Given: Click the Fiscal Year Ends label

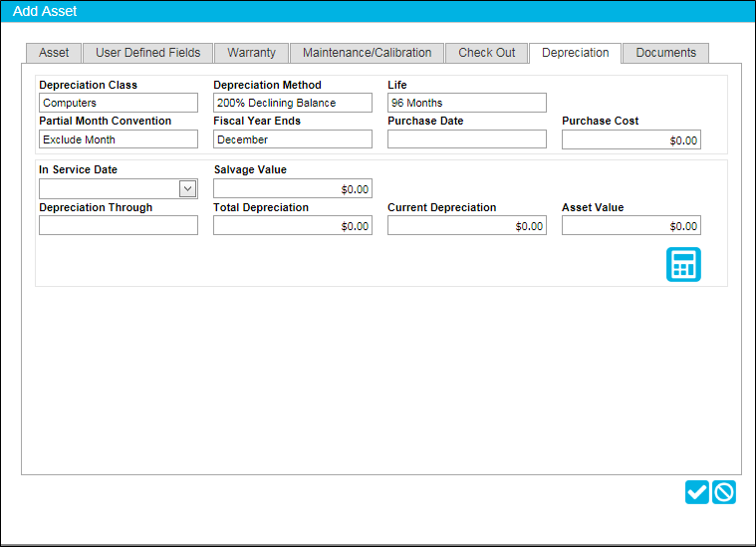Looking at the screenshot, I should click(257, 121).
